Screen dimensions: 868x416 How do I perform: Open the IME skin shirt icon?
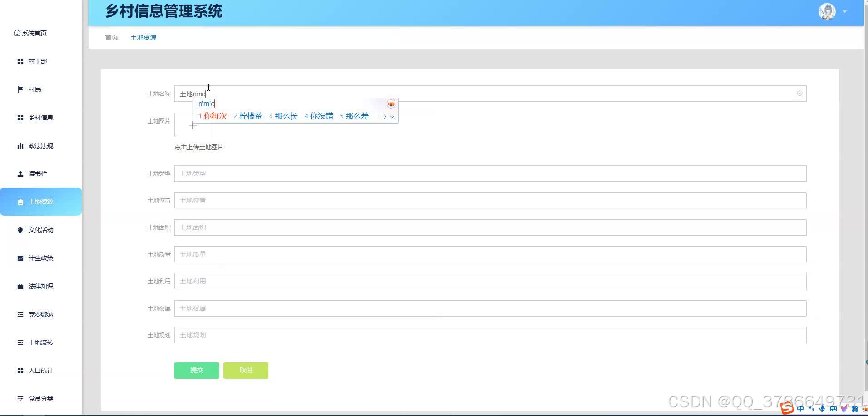coord(844,409)
